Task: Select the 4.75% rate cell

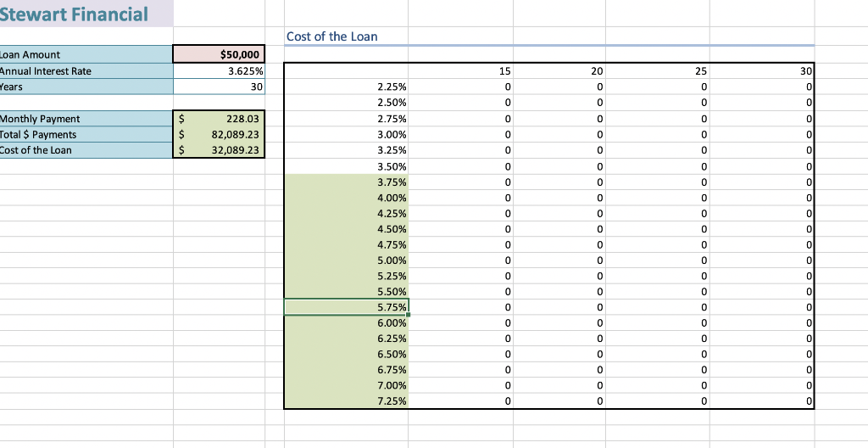Action: tap(347, 244)
